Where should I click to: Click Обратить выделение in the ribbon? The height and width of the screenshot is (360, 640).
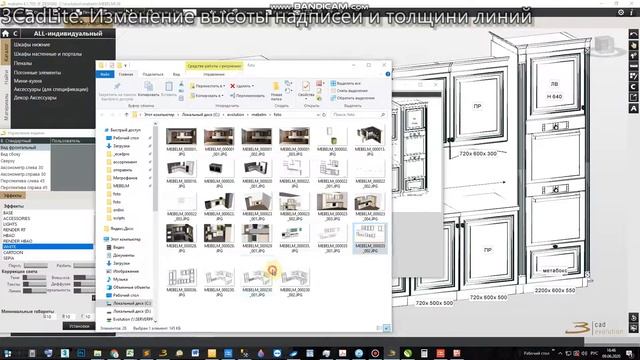pyautogui.click(x=352, y=98)
